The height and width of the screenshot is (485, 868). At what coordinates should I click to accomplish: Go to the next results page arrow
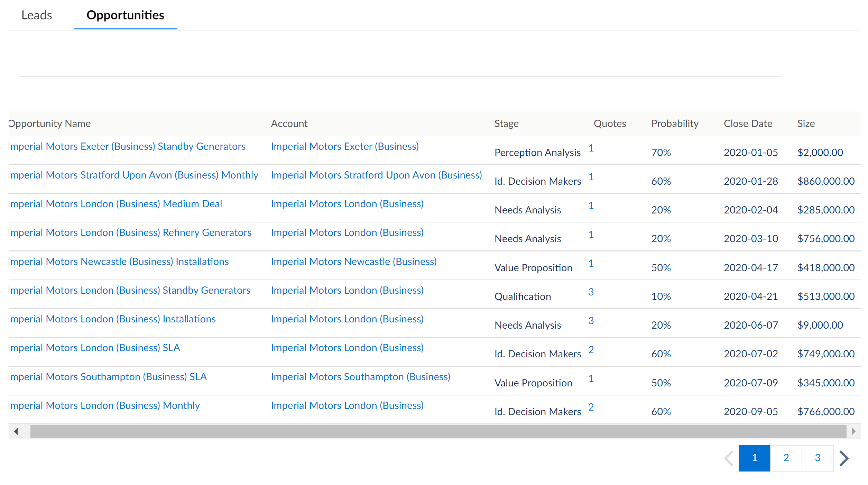[844, 458]
